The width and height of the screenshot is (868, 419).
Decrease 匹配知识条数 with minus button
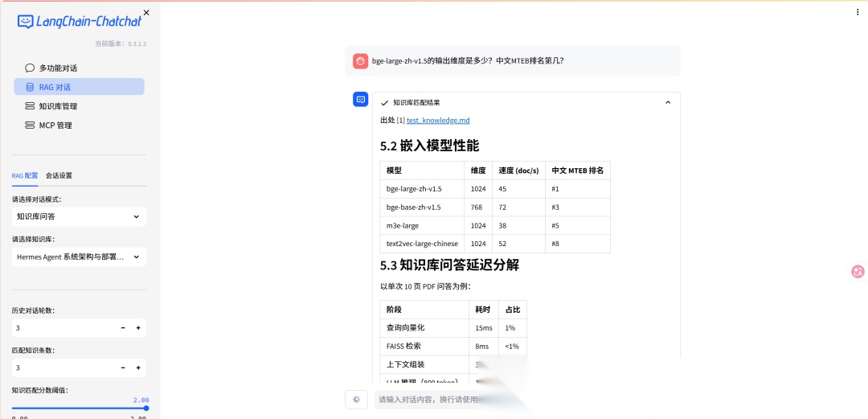(123, 368)
